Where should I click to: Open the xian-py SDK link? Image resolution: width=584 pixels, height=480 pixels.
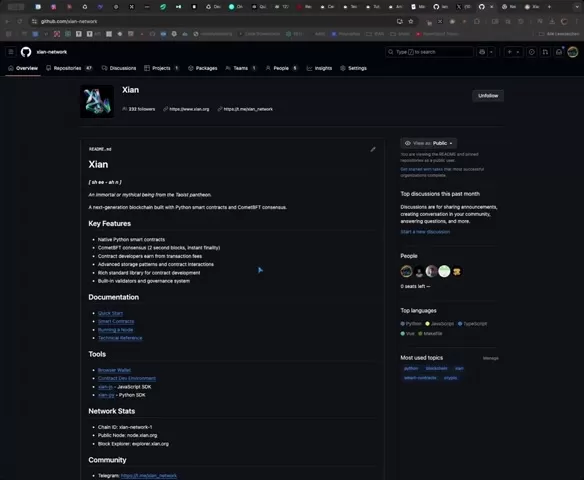click(x=106, y=395)
